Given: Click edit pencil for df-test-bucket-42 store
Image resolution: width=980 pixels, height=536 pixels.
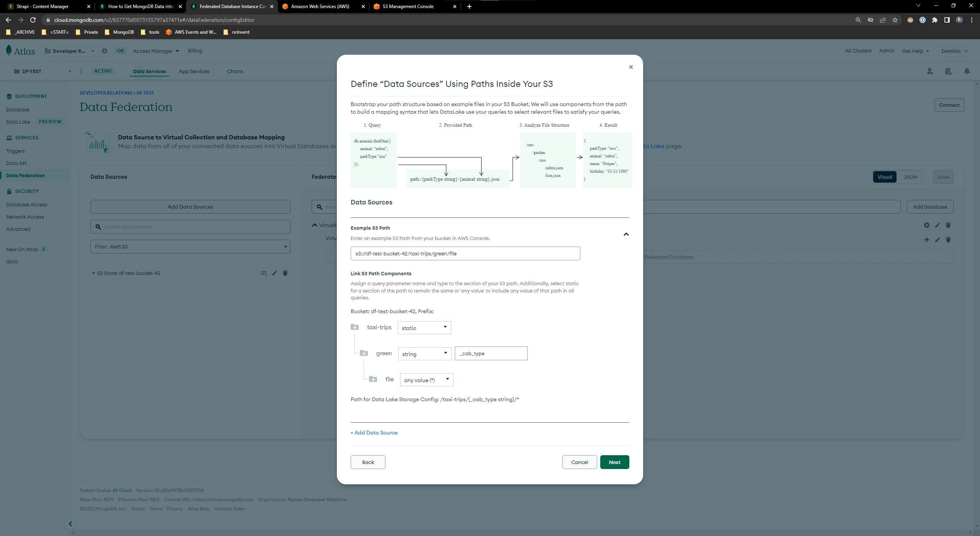Looking at the screenshot, I should [274, 273].
